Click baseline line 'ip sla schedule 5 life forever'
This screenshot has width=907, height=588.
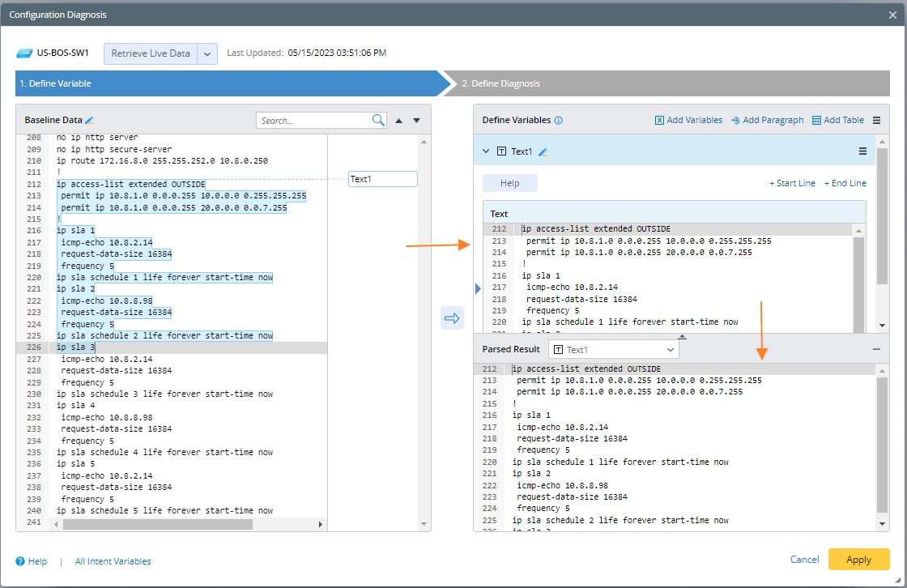pos(164,510)
